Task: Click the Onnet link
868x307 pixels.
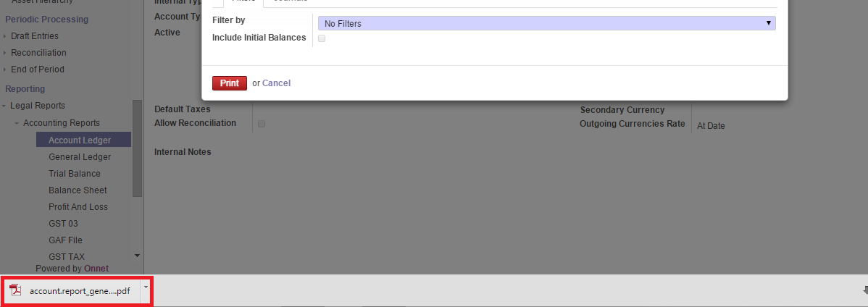Action: (x=96, y=269)
